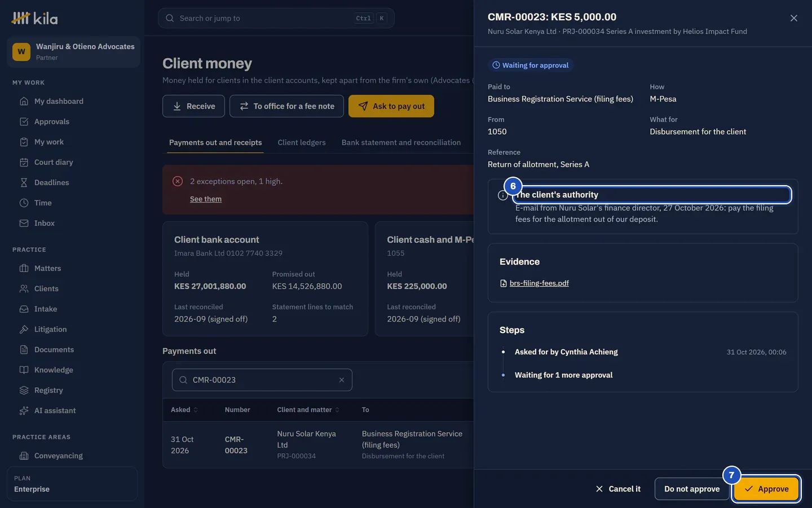The image size is (812, 508).
Task: Click Asked for by Cynthia Achieng step
Action: 566,352
